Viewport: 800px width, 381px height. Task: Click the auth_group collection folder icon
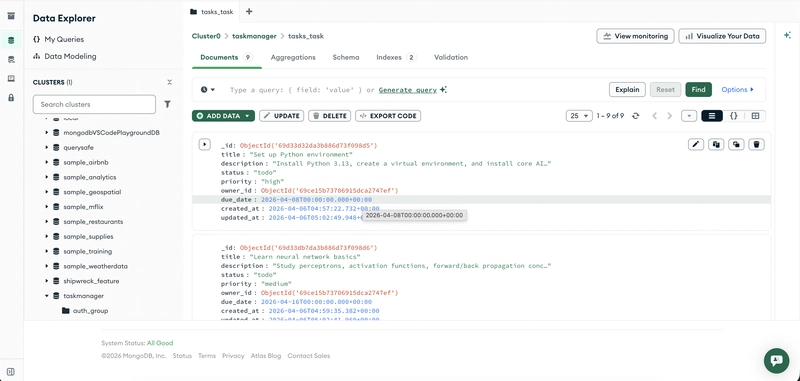[x=65, y=311]
